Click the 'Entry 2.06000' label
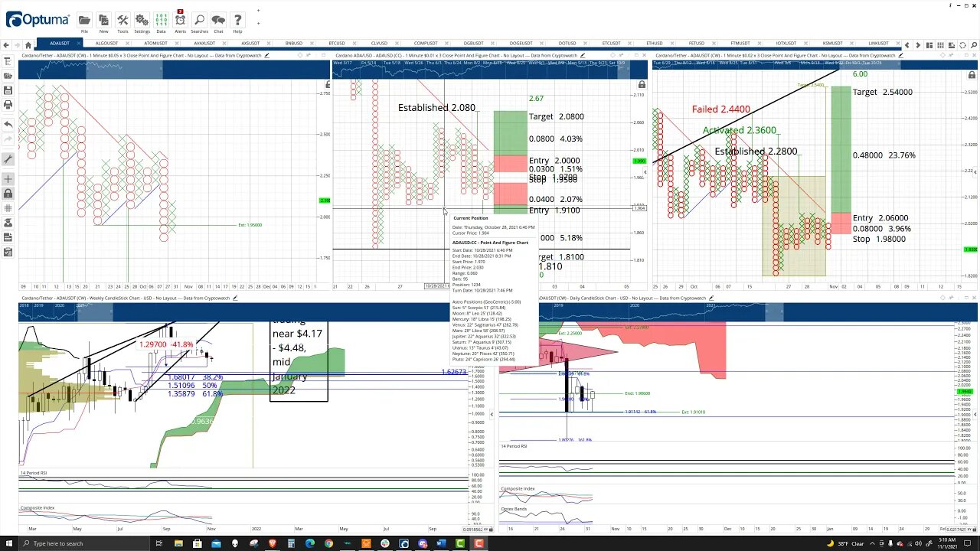 (880, 218)
